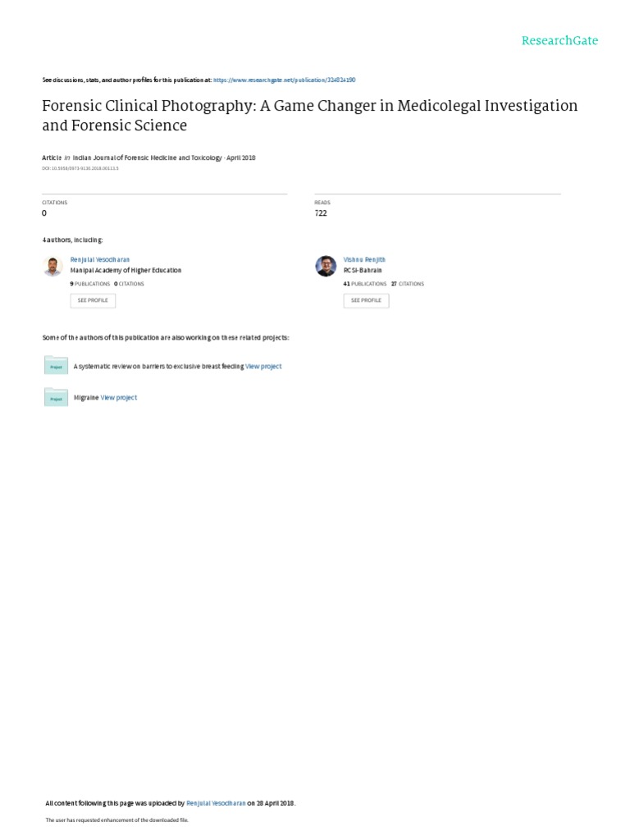
Task: Click Vishnu Renjith's profile photo
Action: 326,266
